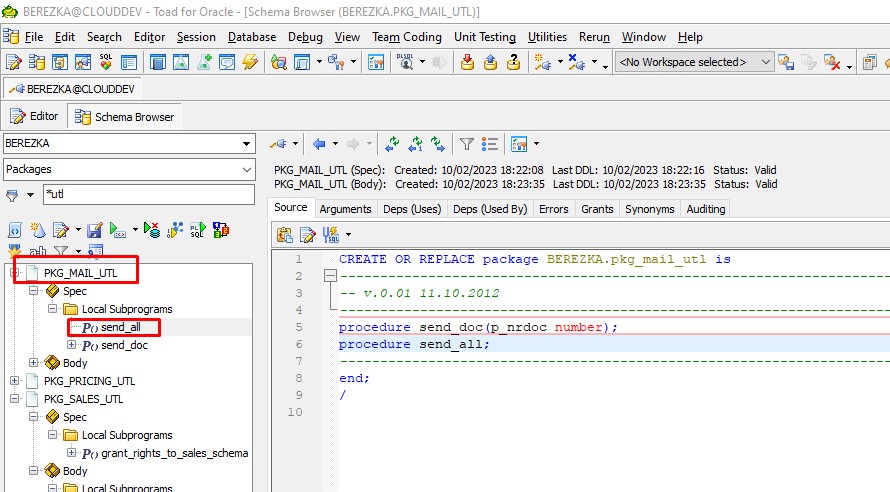890x492 pixels.
Task: Click the pencil edit icon in the Source tab toolbar
Action: 307,234
